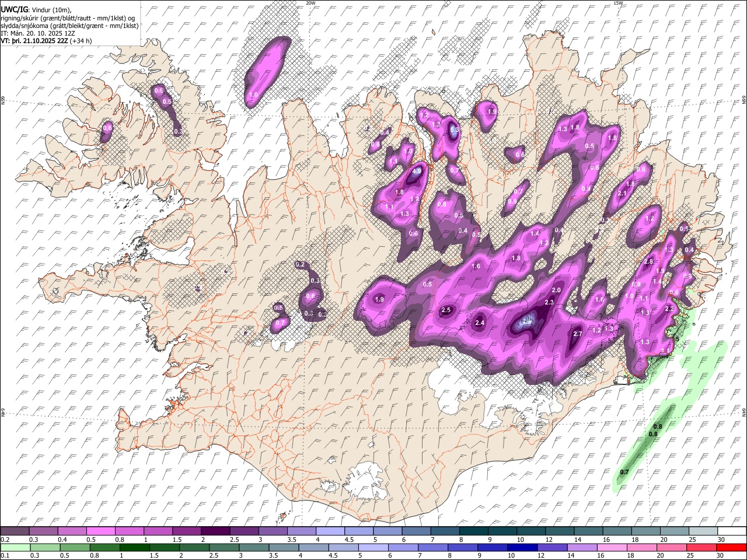The image size is (747, 560).
Task: Pick the coral red 25–30 swatch, lower legend row
Action: pos(701,547)
